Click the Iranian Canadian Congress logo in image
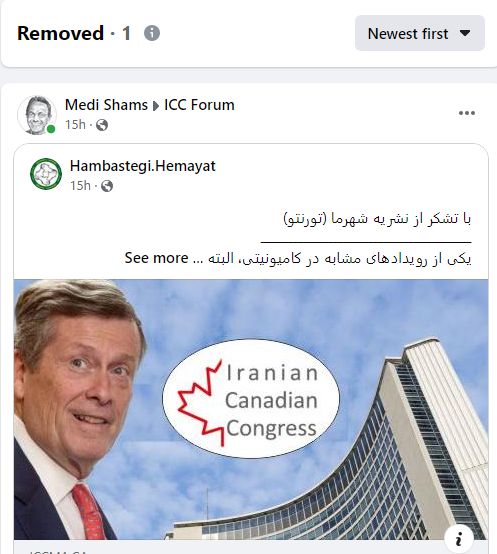 (x=251, y=399)
